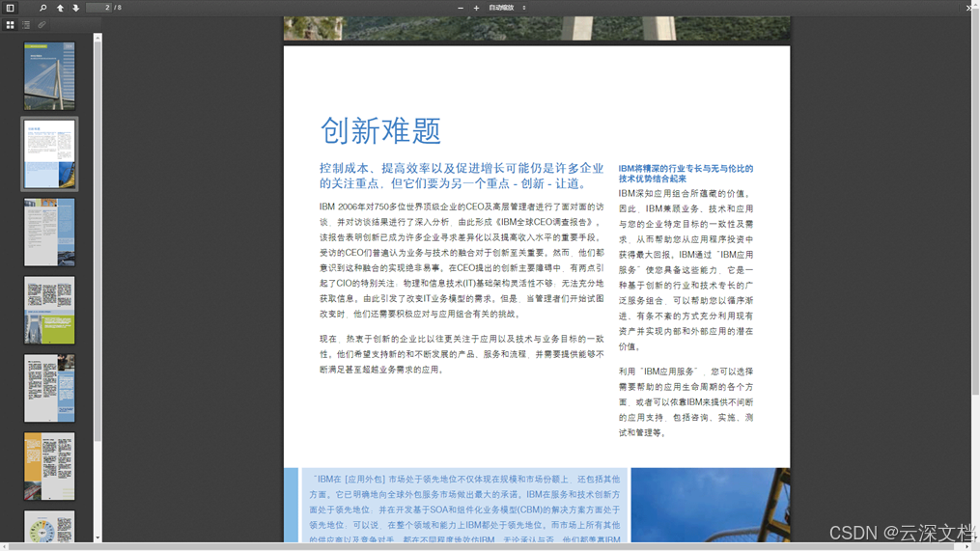Click the paragraph beginning IBM 2006年对750多位

pyautogui.click(x=462, y=260)
